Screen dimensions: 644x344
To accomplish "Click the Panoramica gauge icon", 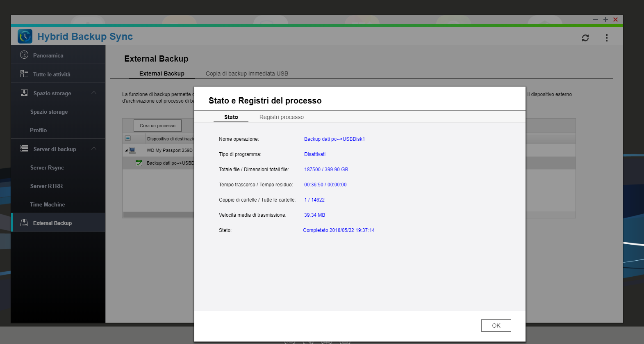I will tap(24, 55).
